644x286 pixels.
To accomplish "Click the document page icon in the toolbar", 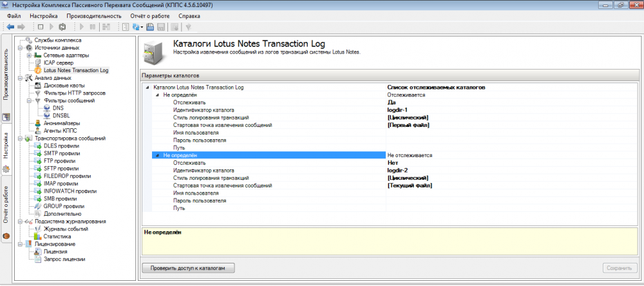I will [x=126, y=26].
